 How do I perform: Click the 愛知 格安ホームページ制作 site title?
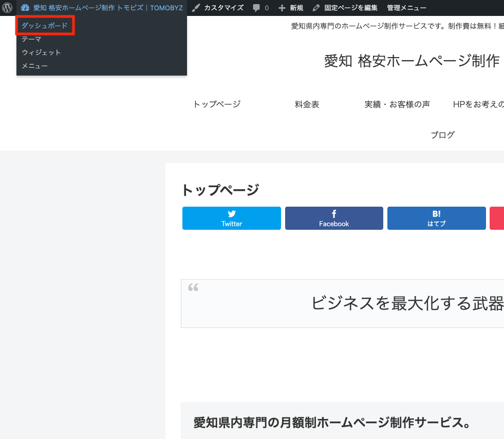pos(412,61)
